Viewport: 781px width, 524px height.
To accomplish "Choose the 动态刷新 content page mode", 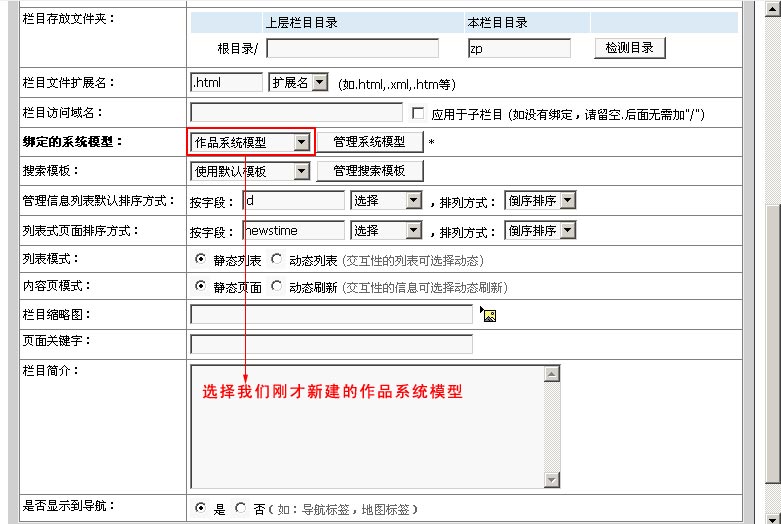I will point(276,287).
